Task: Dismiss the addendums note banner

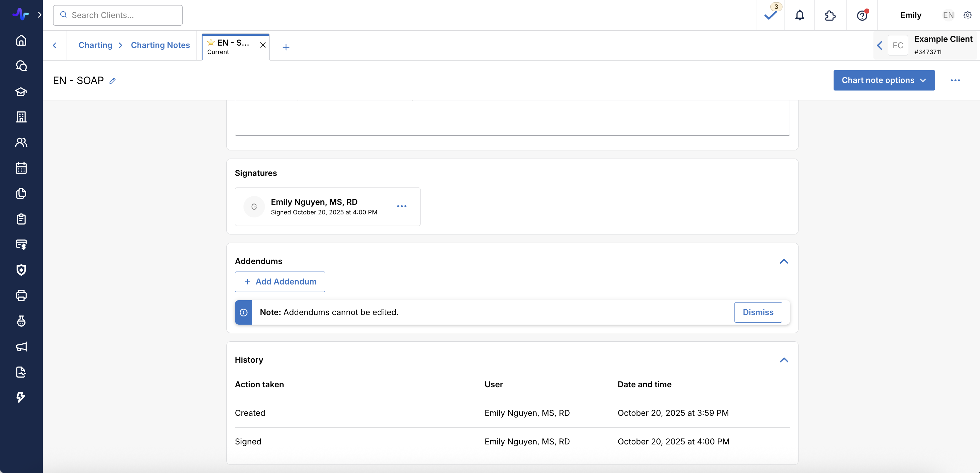Action: click(x=758, y=312)
